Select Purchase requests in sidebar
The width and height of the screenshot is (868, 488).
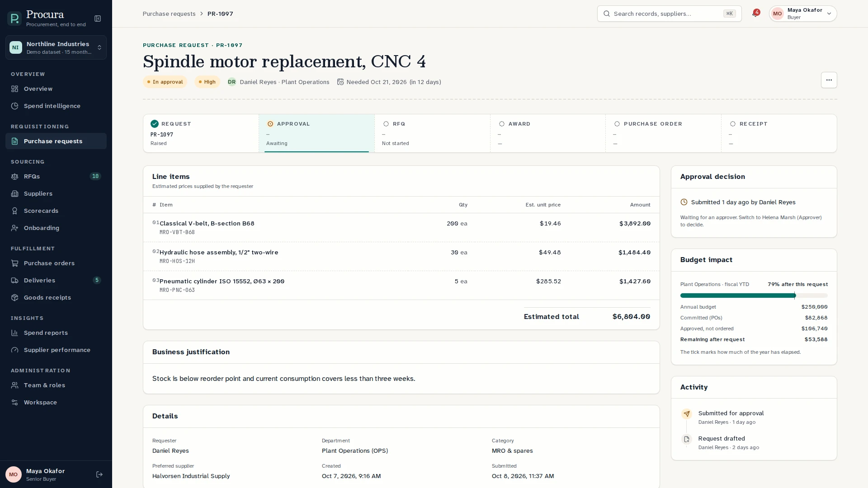pos(56,141)
